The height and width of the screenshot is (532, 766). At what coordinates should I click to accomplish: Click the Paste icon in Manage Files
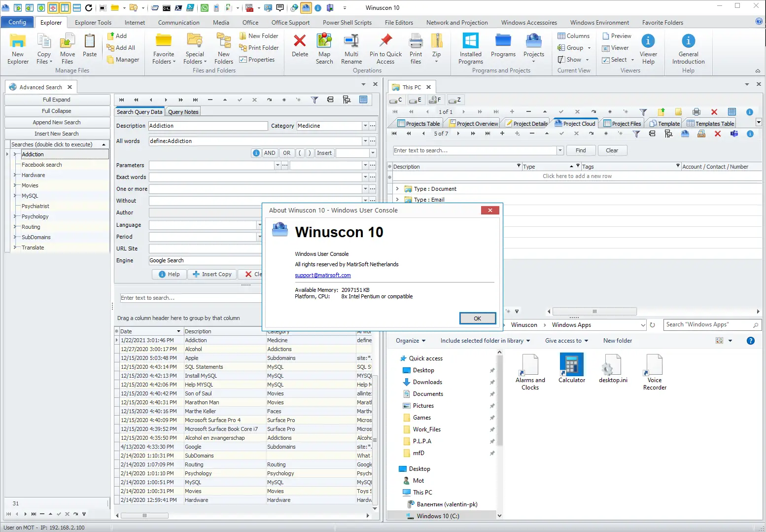click(x=90, y=45)
